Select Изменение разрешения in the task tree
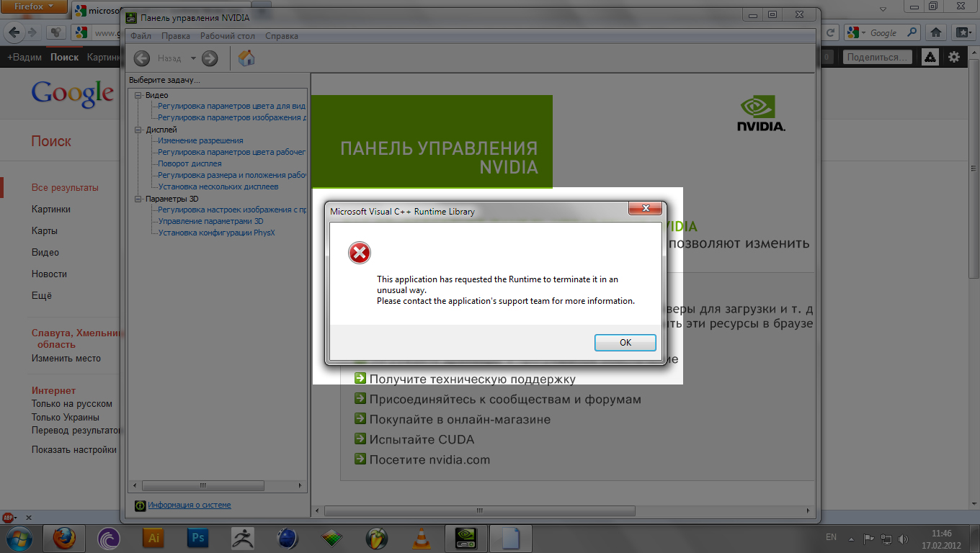The image size is (980, 553). click(200, 140)
